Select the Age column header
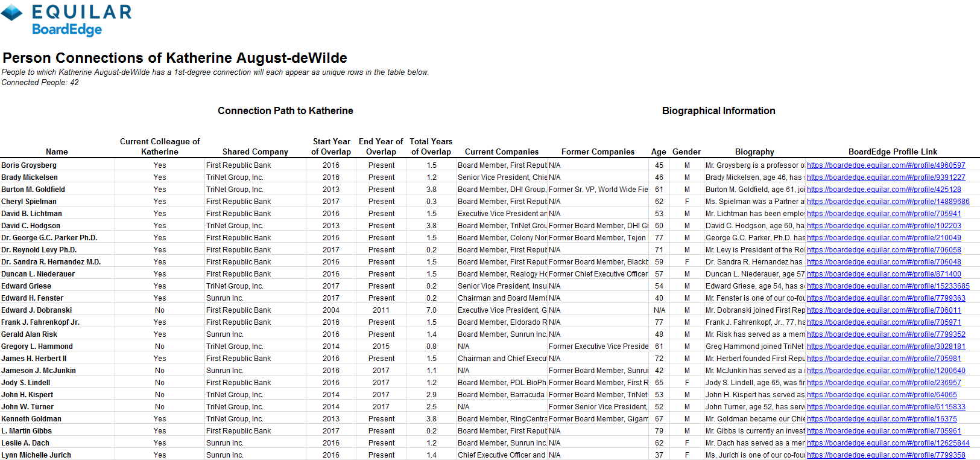980x460 pixels. click(x=659, y=152)
